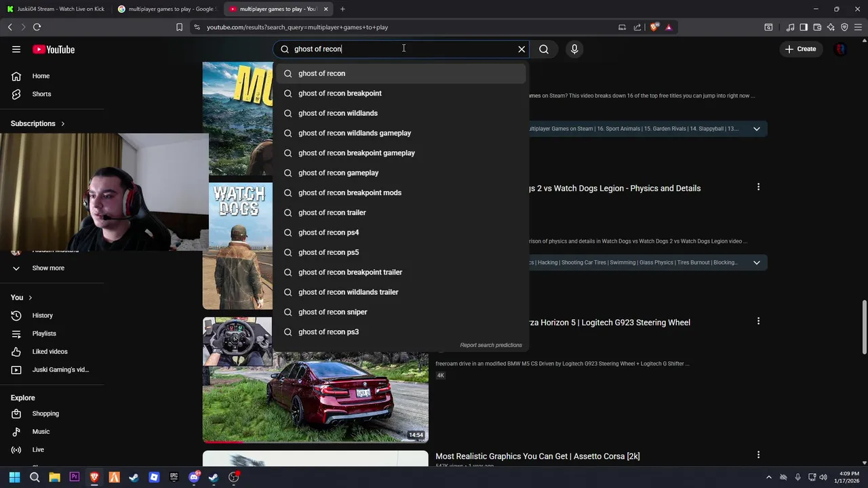The width and height of the screenshot is (868, 488).
Task: Open a new browser tab
Action: tap(342, 9)
